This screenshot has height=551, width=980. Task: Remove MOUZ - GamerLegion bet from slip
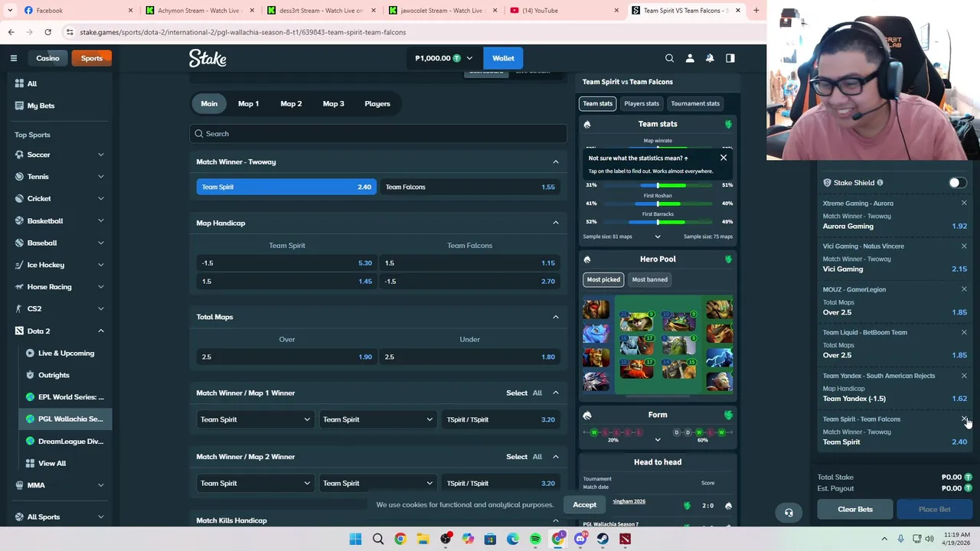tap(964, 289)
